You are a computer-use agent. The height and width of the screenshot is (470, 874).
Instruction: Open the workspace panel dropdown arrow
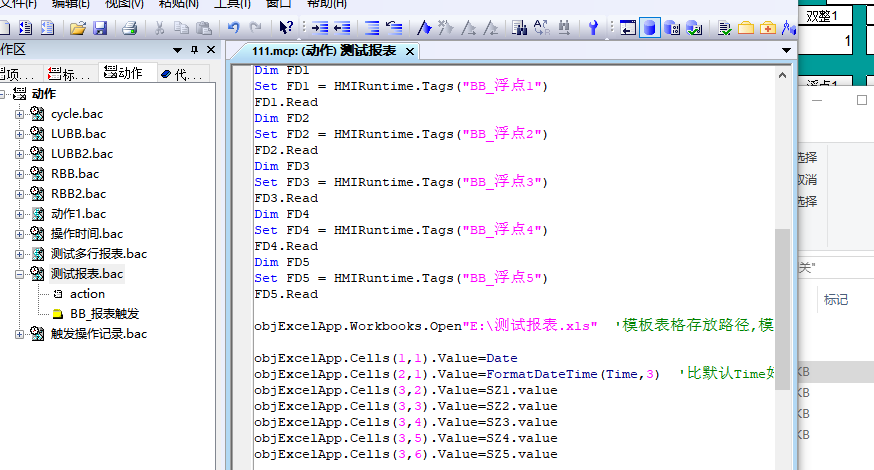pyautogui.click(x=177, y=49)
